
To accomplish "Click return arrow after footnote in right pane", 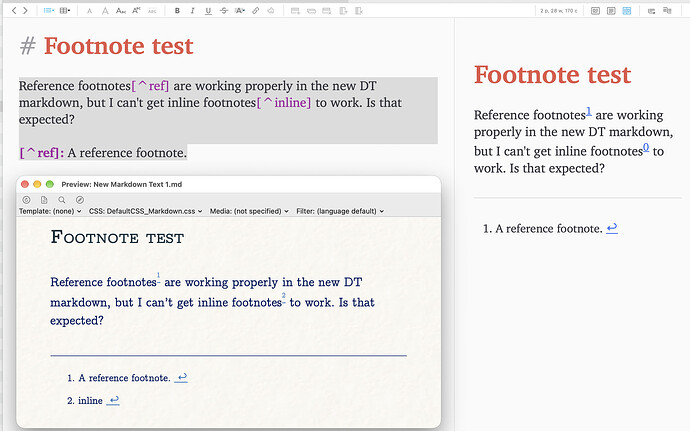I will [612, 228].
